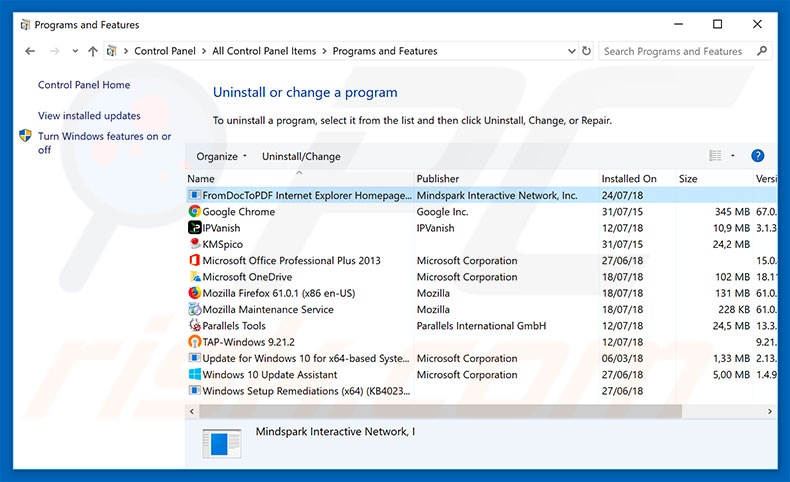Go up one folder level
Viewport: 790px width, 482px height.
click(93, 51)
